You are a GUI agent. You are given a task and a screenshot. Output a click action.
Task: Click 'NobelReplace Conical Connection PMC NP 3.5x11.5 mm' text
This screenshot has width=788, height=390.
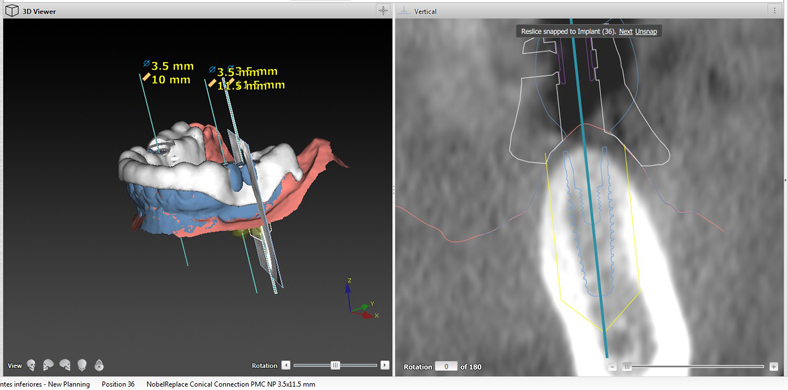point(231,384)
